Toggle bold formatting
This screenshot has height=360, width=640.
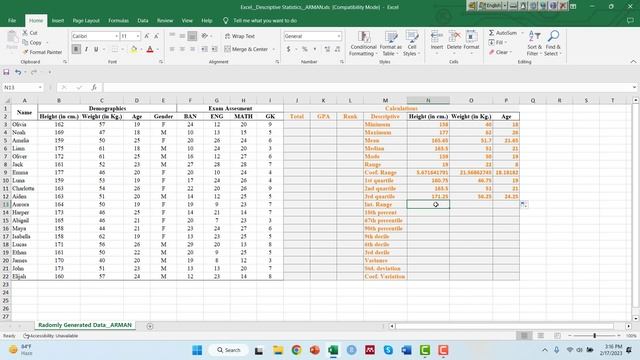(x=76, y=49)
